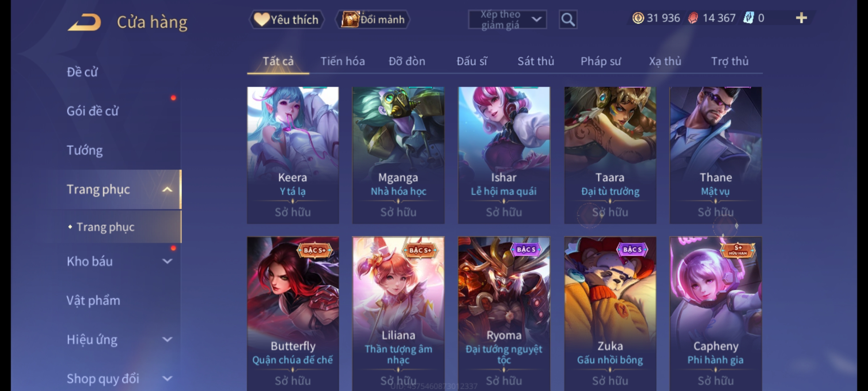Open the Xếp theo giảm giá sort dropdown
This screenshot has height=391, width=868.
tap(507, 20)
